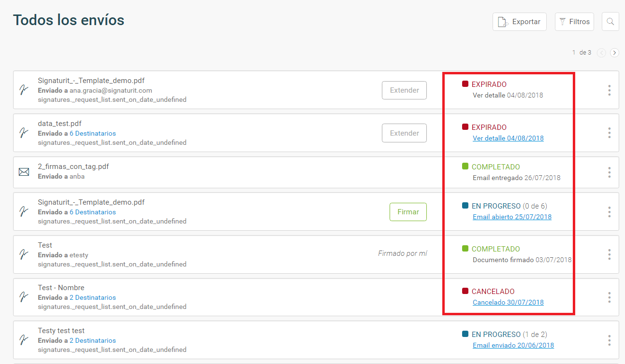Open 2 Destinatarios link for Testy test test
The image size is (625, 364).
pyautogui.click(x=93, y=341)
